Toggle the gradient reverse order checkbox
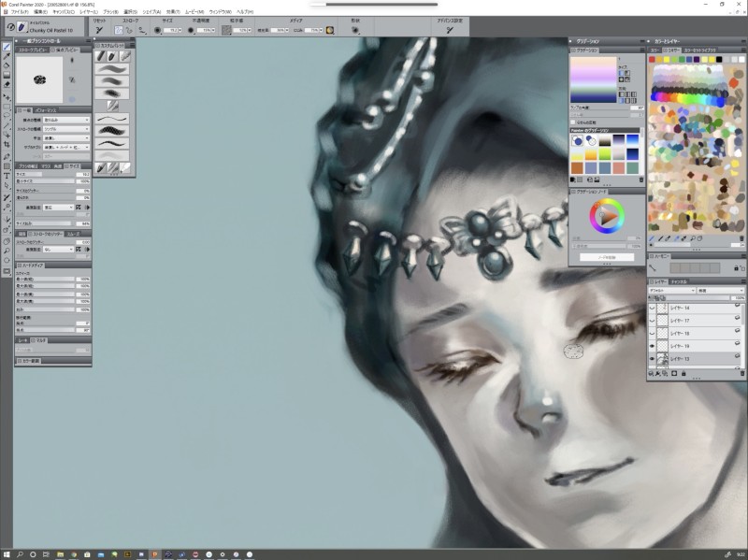 pos(573,122)
